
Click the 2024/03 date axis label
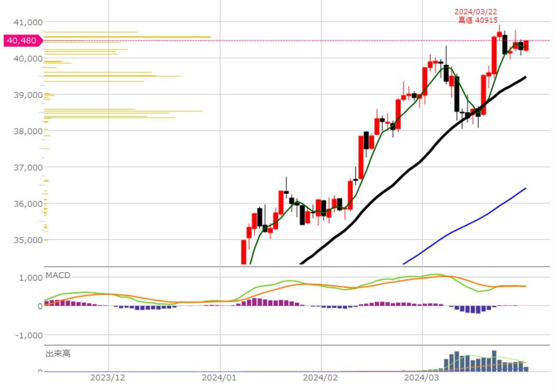422,377
